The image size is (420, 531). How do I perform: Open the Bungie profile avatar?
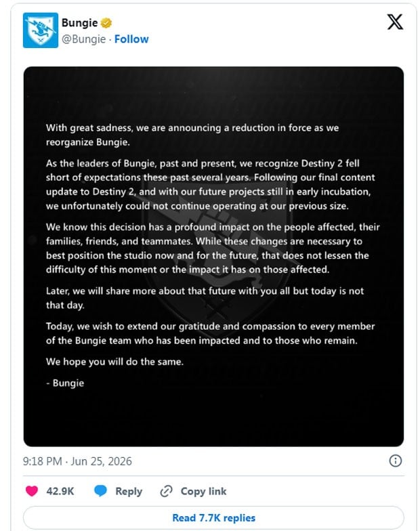(x=41, y=30)
